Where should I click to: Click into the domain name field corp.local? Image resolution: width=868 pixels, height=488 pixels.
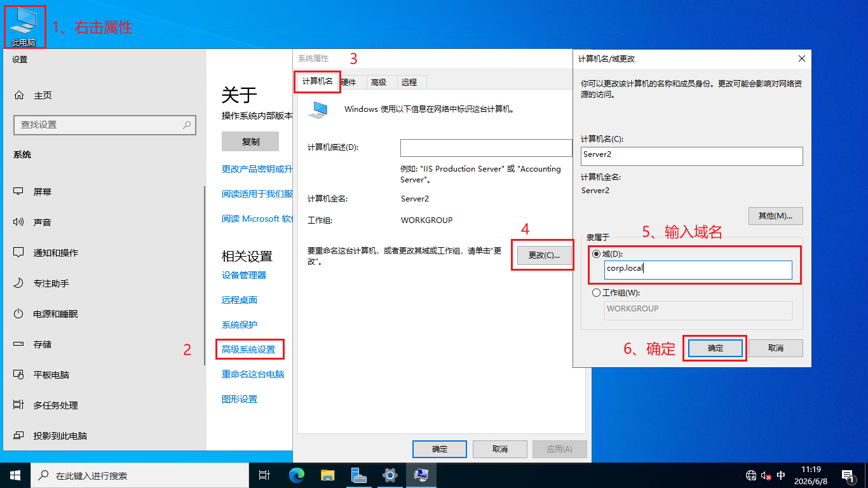tap(698, 269)
